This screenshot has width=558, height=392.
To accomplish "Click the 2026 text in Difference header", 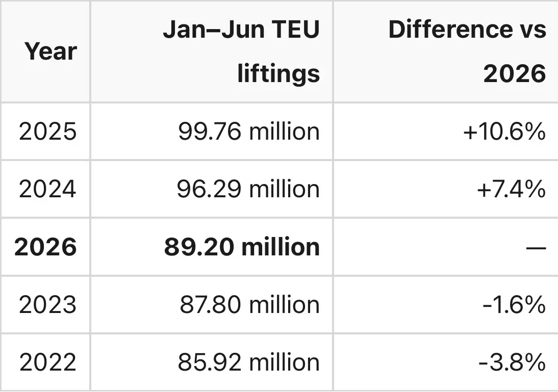I will coord(515,73).
